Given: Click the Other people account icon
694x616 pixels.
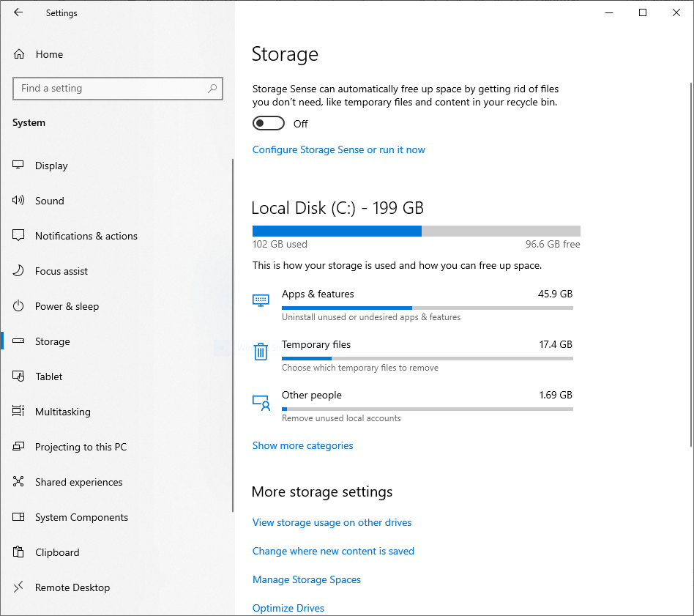Looking at the screenshot, I should (x=261, y=402).
